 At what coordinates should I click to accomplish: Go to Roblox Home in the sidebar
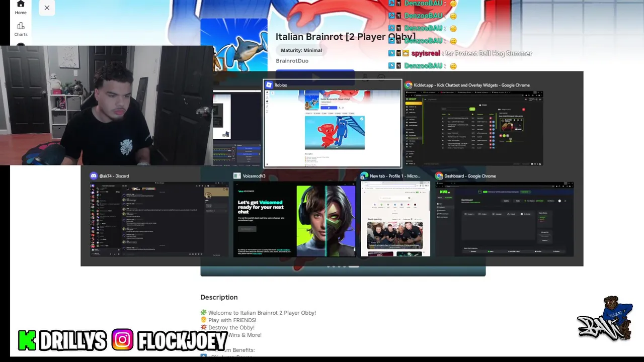21,8
